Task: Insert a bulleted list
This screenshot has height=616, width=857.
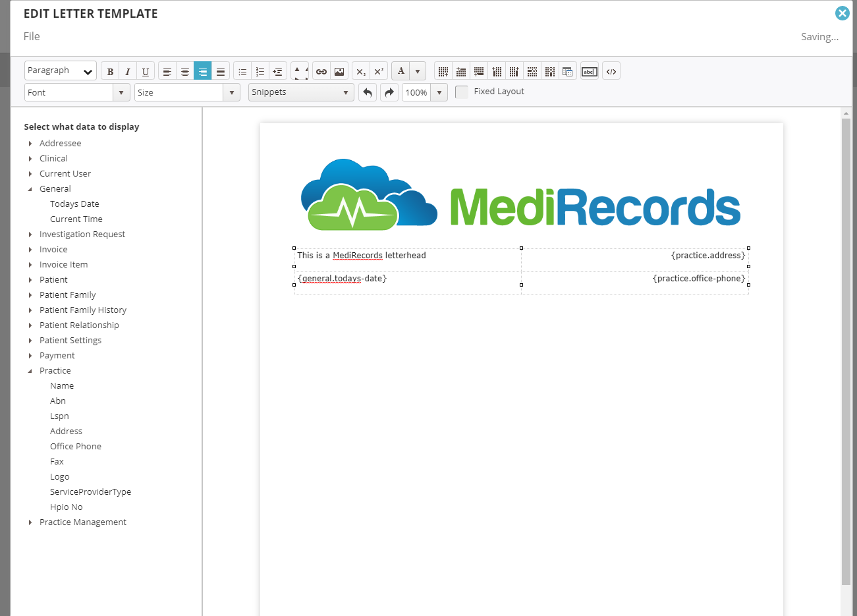Action: pyautogui.click(x=242, y=71)
